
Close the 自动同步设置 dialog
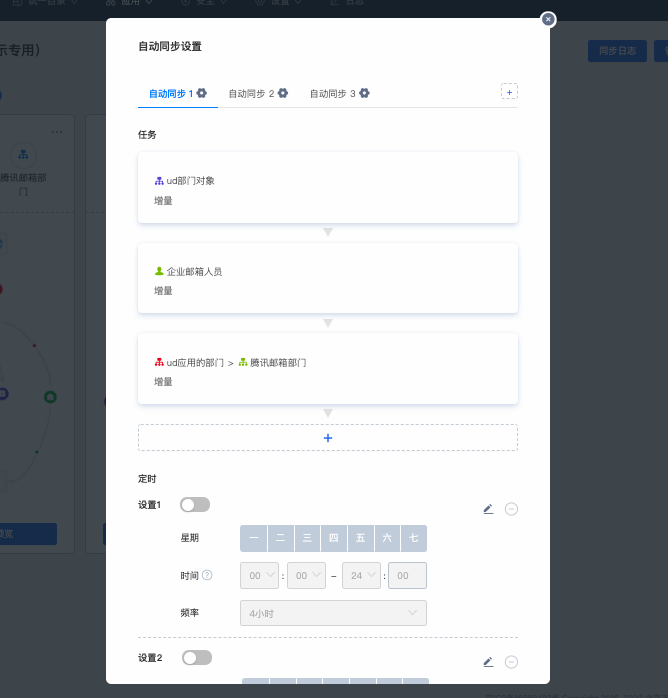[548, 19]
